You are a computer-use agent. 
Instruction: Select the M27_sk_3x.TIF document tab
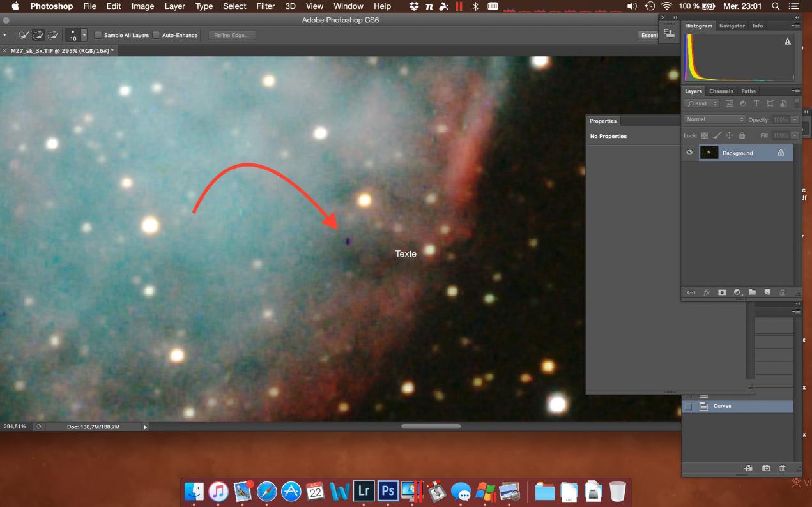[x=62, y=50]
